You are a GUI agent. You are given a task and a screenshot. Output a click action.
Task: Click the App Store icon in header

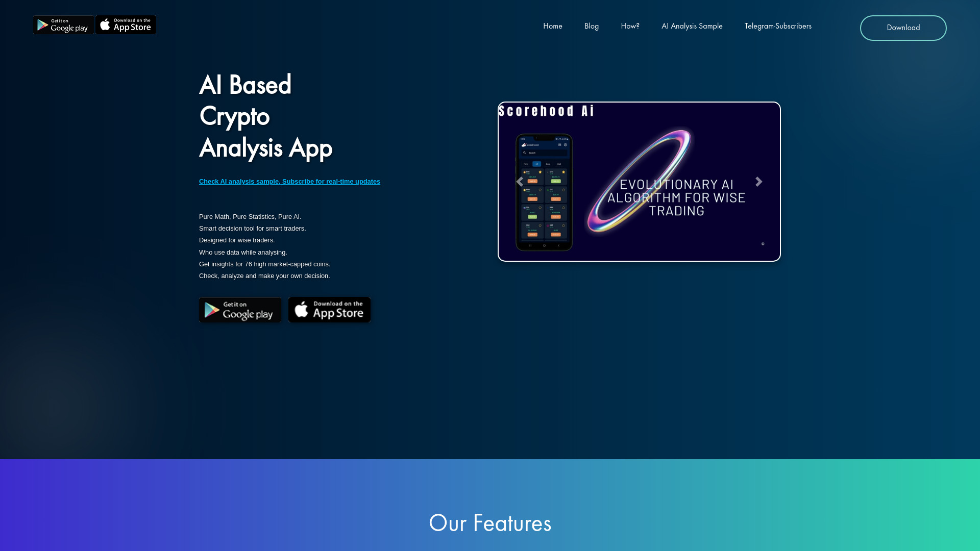pos(125,24)
